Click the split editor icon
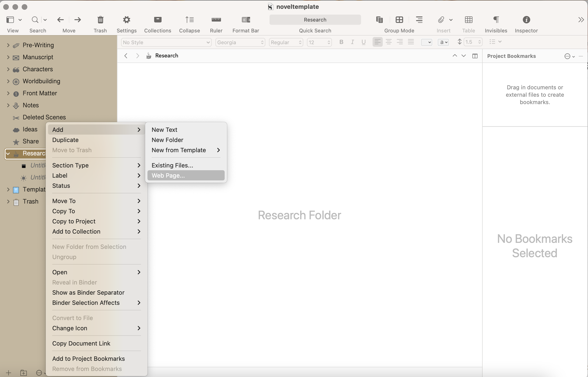 pos(475,56)
